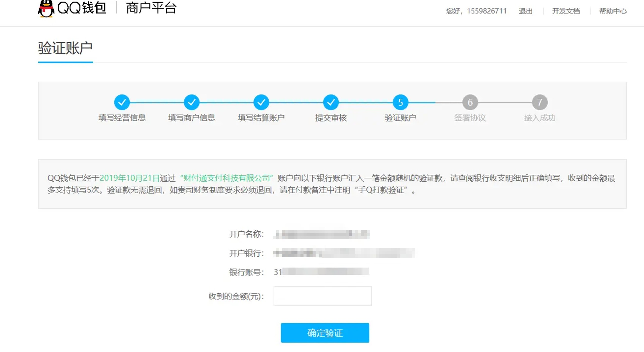This screenshot has height=352, width=644.
Task: Click the grey step 7 circle
Action: [x=540, y=102]
